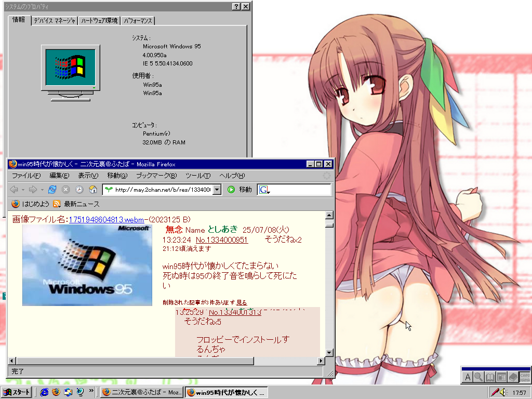The height and width of the screenshot is (399, 532).
Task: Click the green 移動 Go button
Action: (x=240, y=189)
